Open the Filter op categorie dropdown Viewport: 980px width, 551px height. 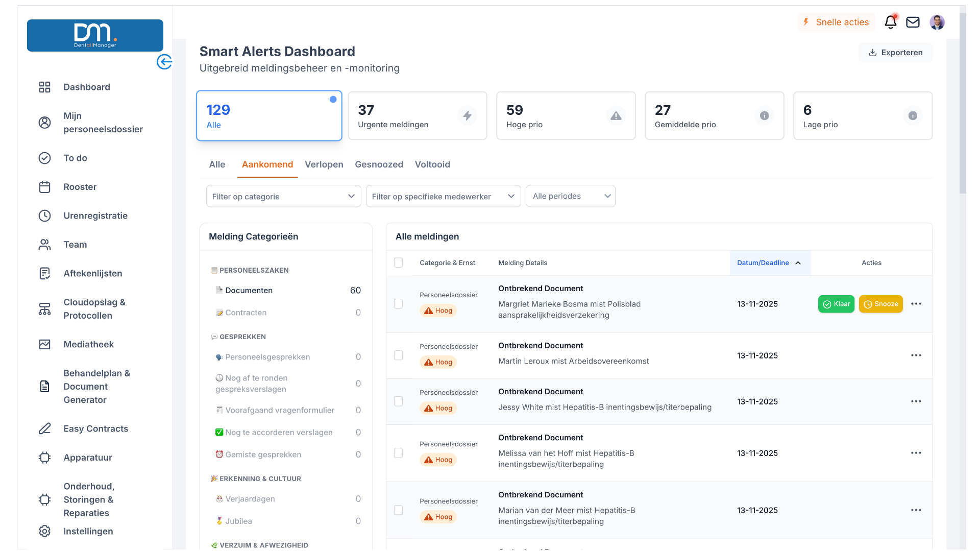pyautogui.click(x=283, y=196)
